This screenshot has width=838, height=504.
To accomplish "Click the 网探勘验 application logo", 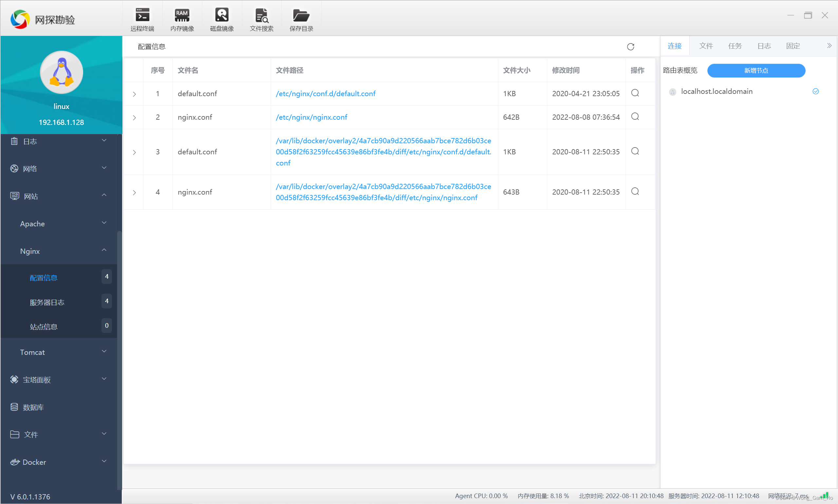I will tap(20, 19).
